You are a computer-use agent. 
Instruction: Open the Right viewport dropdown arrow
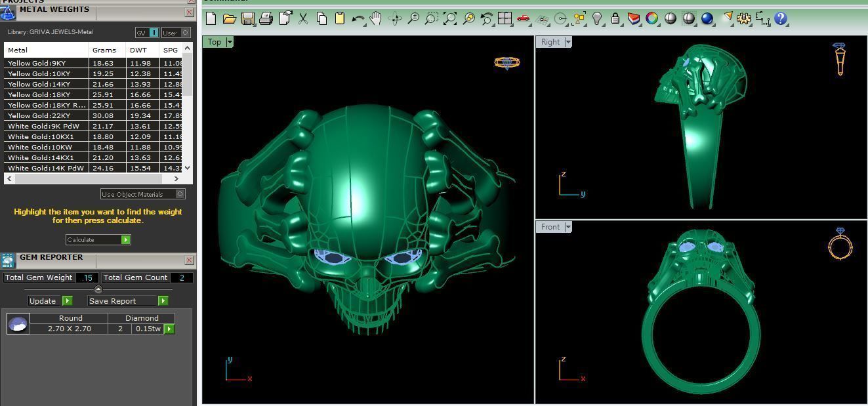coord(568,42)
